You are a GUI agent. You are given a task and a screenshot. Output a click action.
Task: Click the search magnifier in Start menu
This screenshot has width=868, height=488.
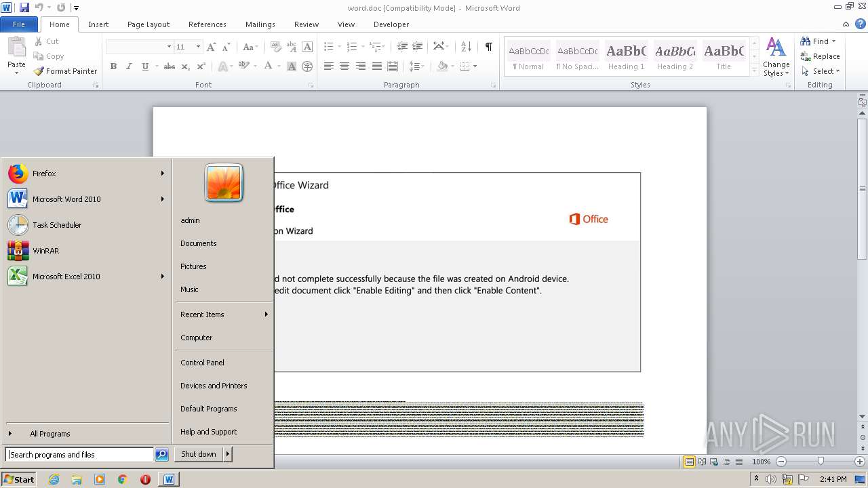click(x=161, y=455)
